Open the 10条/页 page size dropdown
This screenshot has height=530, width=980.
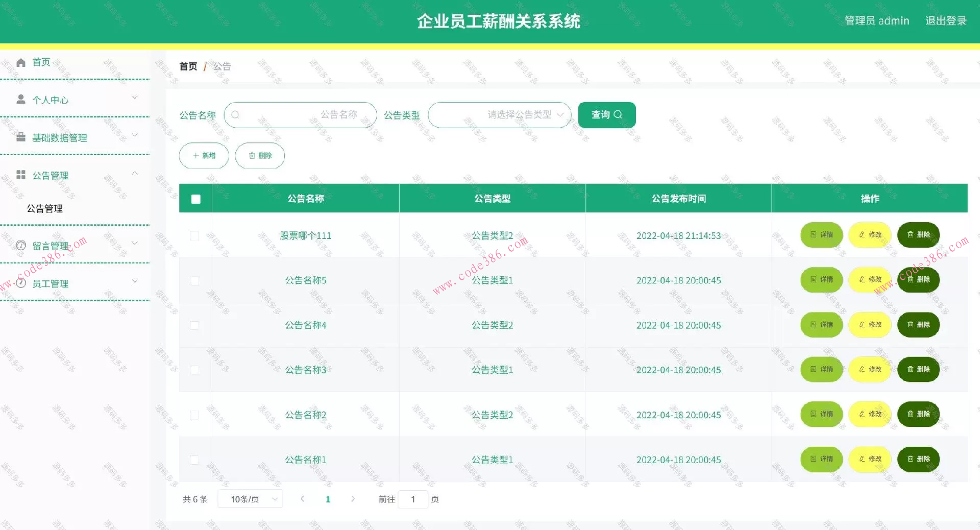coord(250,499)
